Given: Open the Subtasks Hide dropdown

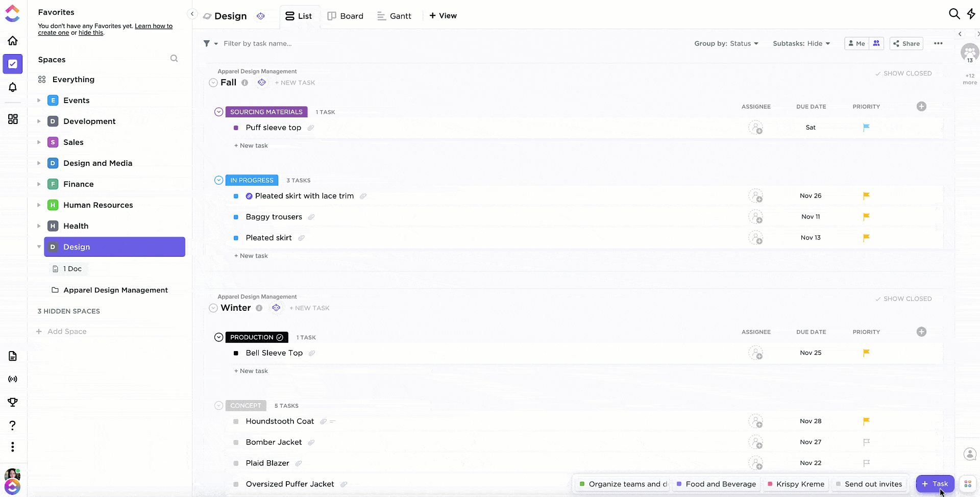Looking at the screenshot, I should [x=801, y=43].
